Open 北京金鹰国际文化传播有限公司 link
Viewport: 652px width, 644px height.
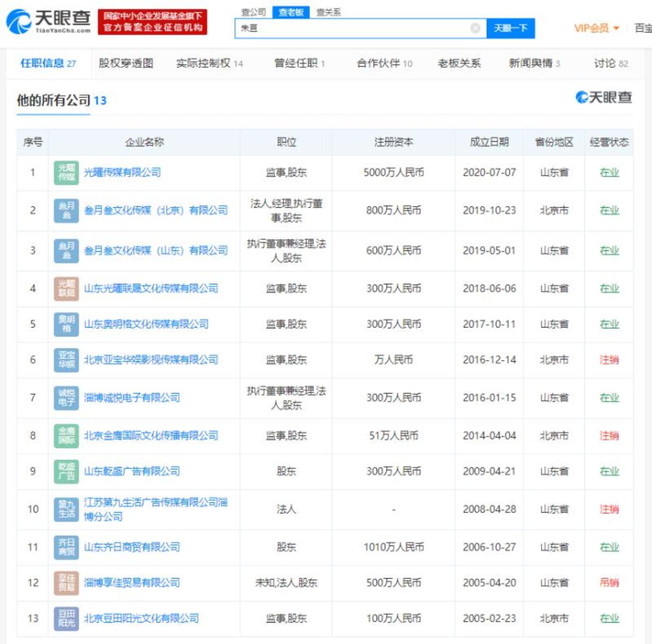tap(151, 436)
